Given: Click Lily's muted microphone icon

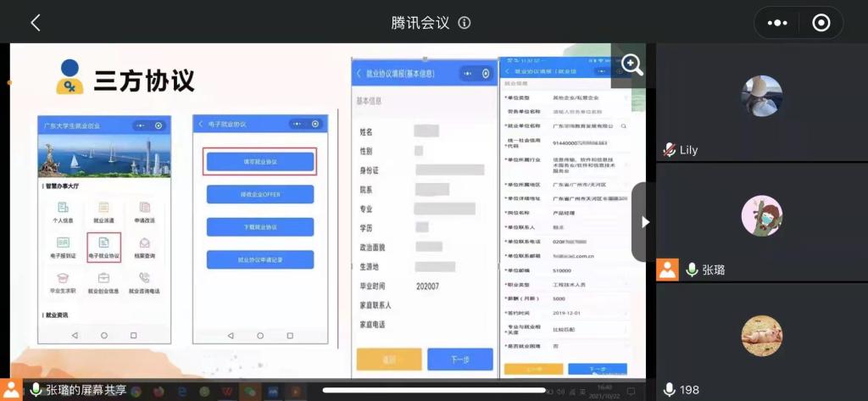Looking at the screenshot, I should coord(669,150).
